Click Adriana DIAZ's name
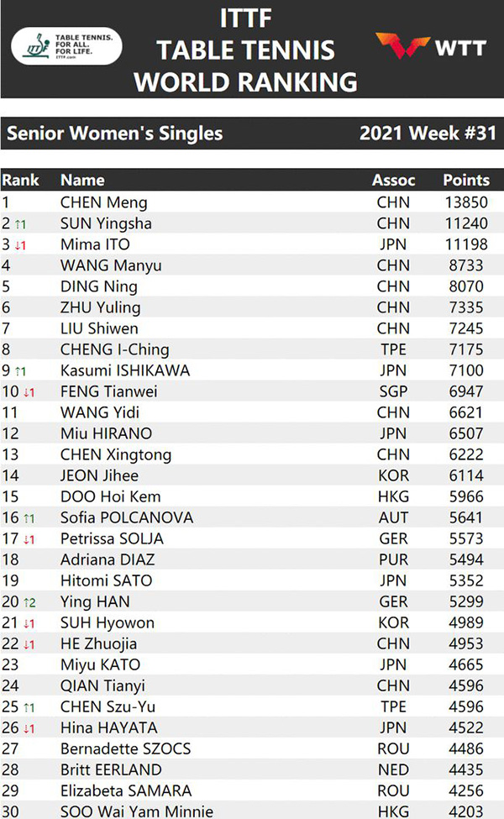504x819 pixels. [108, 559]
